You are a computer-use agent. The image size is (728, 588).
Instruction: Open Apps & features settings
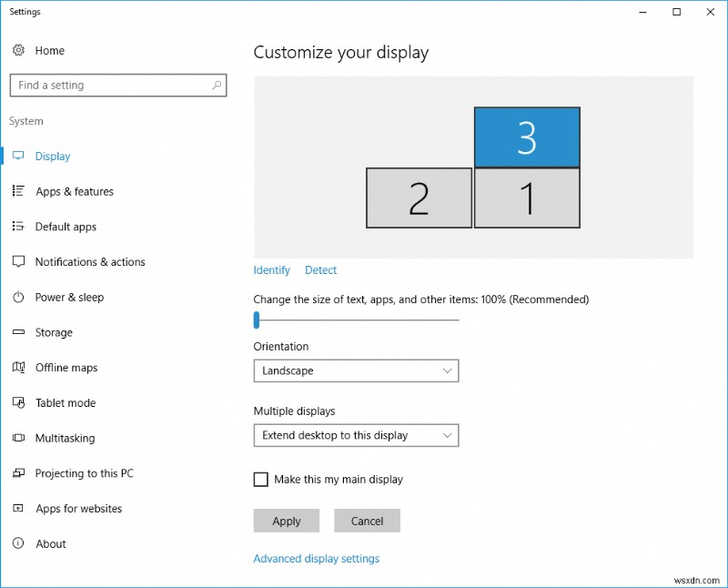tap(19, 191)
